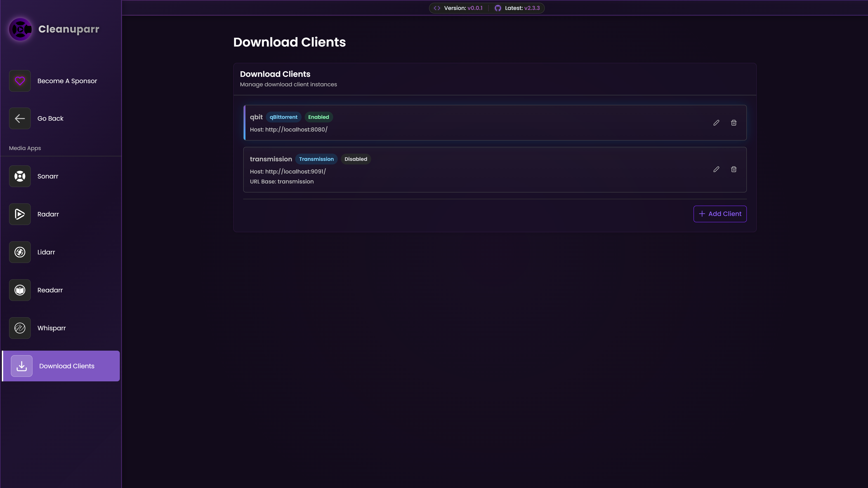Image resolution: width=868 pixels, height=488 pixels.
Task: Open the Whisparr menu item
Action: coord(52,328)
